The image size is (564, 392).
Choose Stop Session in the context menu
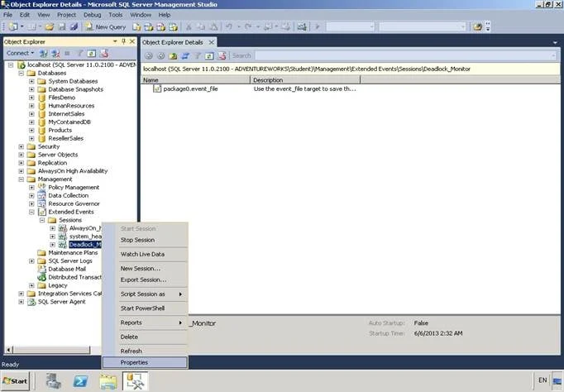click(x=145, y=240)
